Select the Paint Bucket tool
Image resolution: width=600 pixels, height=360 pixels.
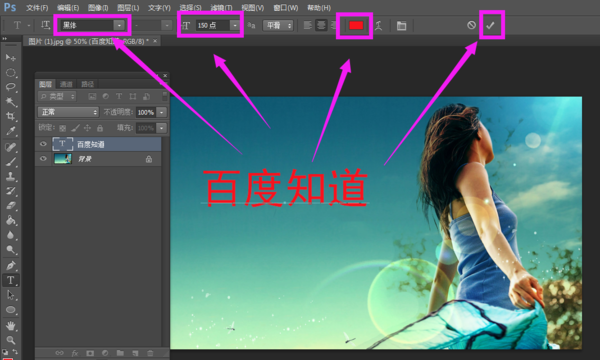[10, 220]
